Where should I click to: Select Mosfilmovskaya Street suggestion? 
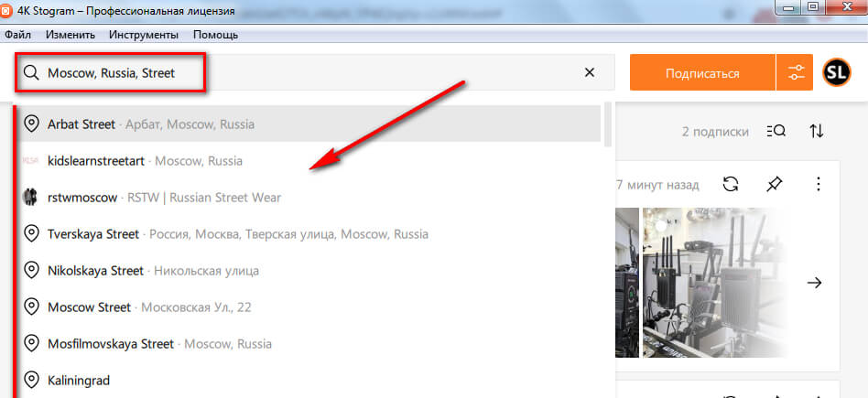pyautogui.click(x=310, y=343)
